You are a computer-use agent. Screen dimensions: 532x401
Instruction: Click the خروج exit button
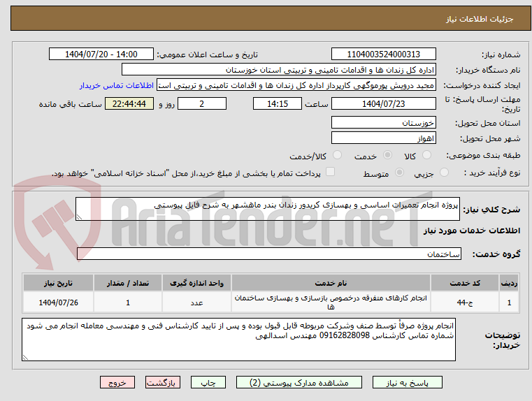117,382
